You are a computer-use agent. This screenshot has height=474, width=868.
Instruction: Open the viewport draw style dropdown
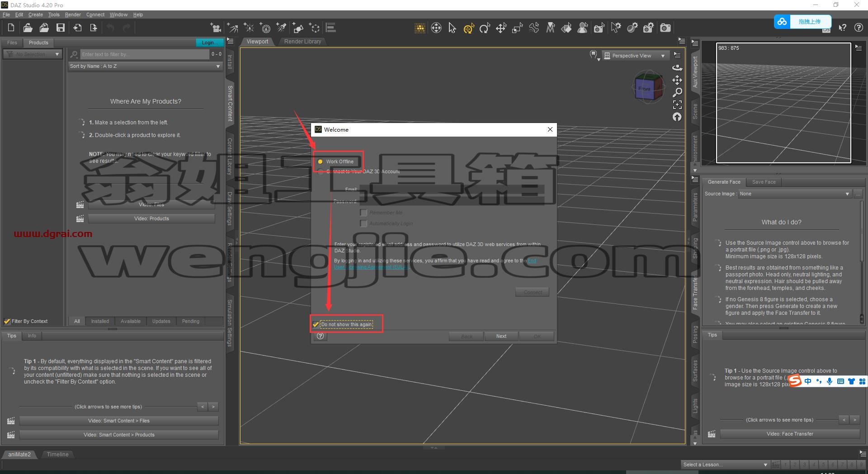tap(594, 55)
